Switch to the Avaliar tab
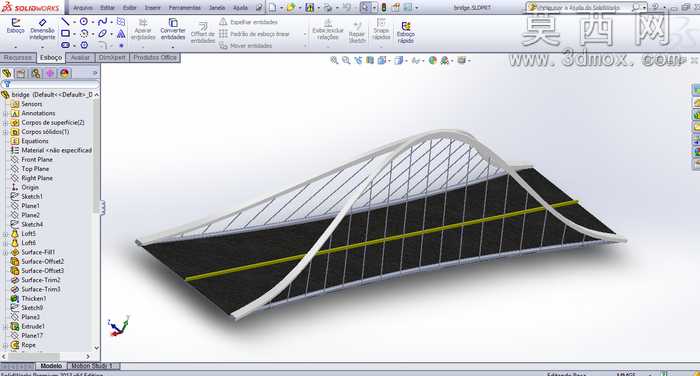Image resolution: width=700 pixels, height=376 pixels. [x=80, y=58]
